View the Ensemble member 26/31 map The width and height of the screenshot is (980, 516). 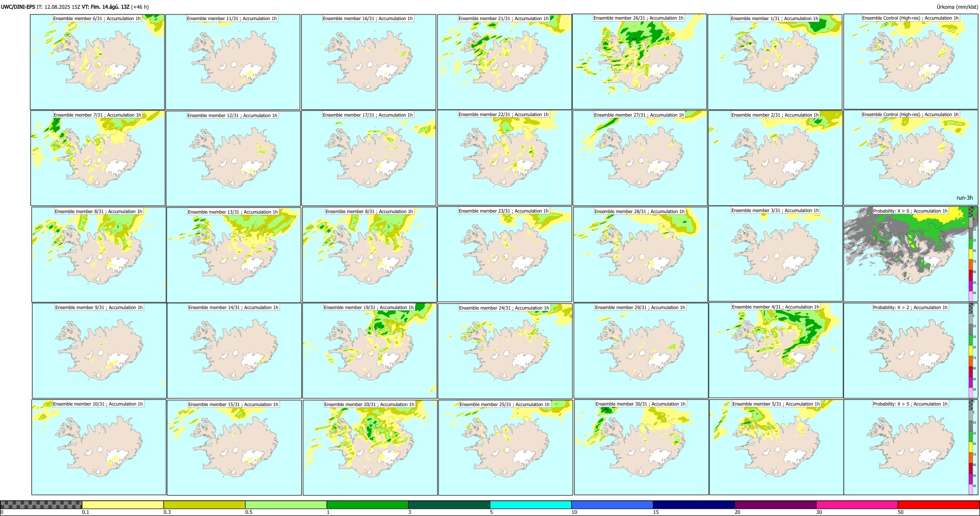click(x=640, y=61)
